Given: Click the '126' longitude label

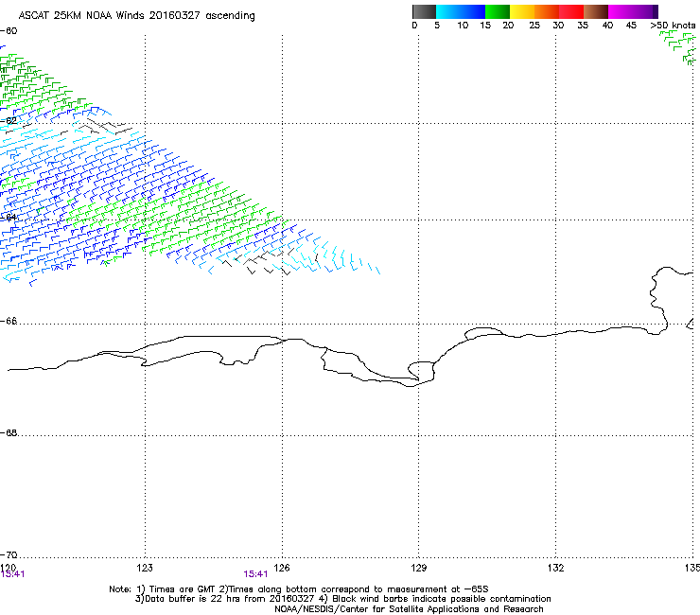Looking at the screenshot, I should click(x=282, y=568).
